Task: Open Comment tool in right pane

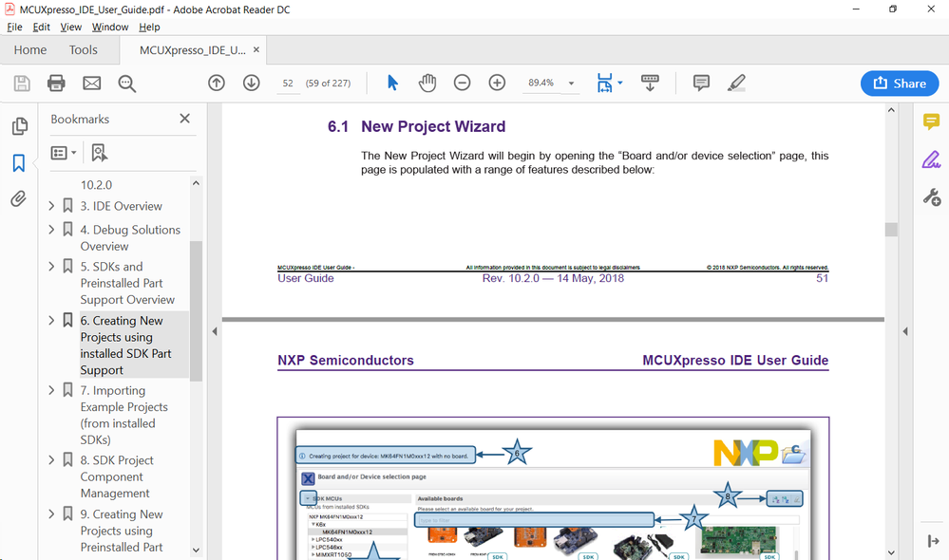Action: [932, 121]
